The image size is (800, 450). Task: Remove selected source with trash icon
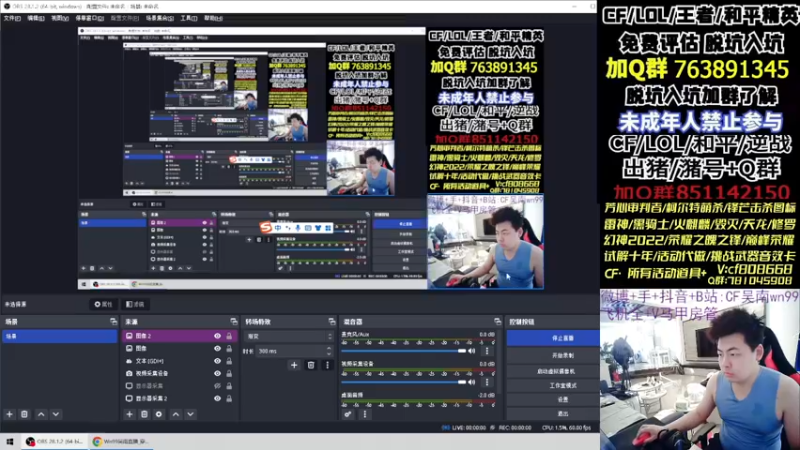coord(144,414)
